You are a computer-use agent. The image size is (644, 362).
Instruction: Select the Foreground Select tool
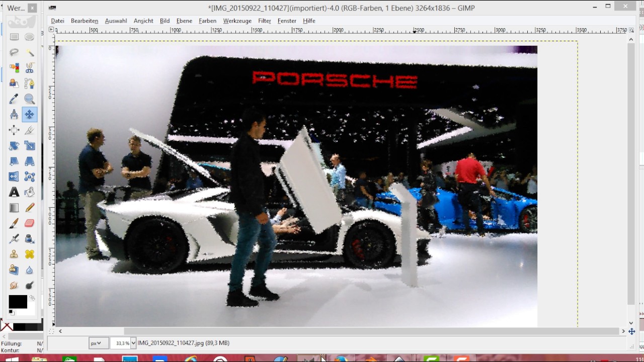click(x=14, y=83)
